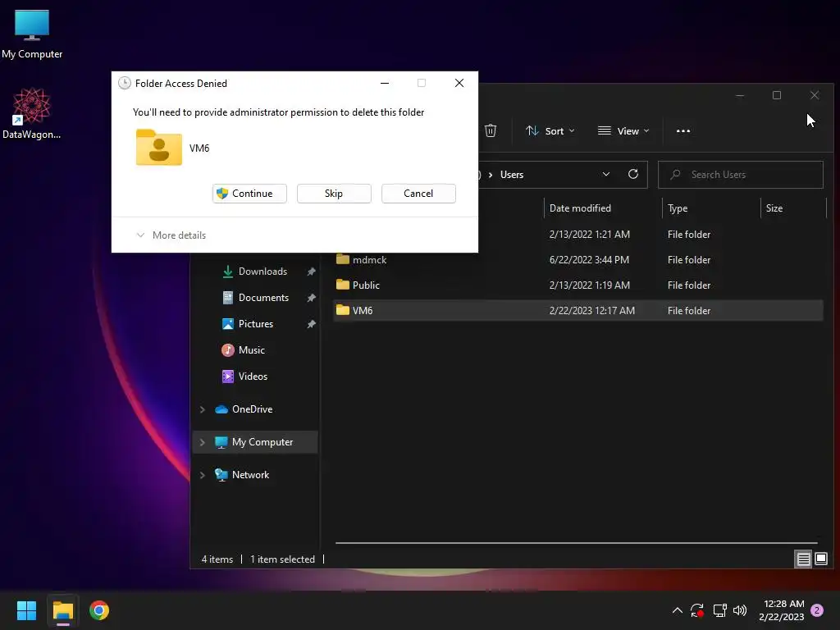Expand the OneDrive tree node
This screenshot has width=840, height=630.
203,409
